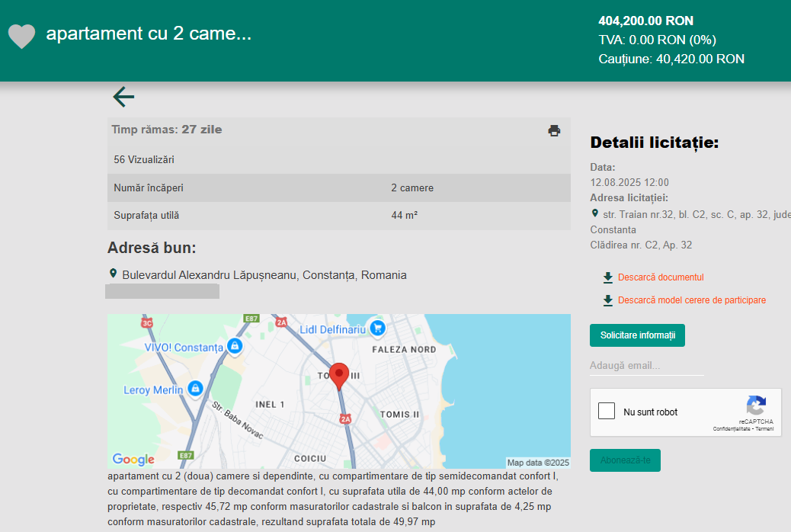
Task: Click the red map marker pin
Action: tap(339, 377)
